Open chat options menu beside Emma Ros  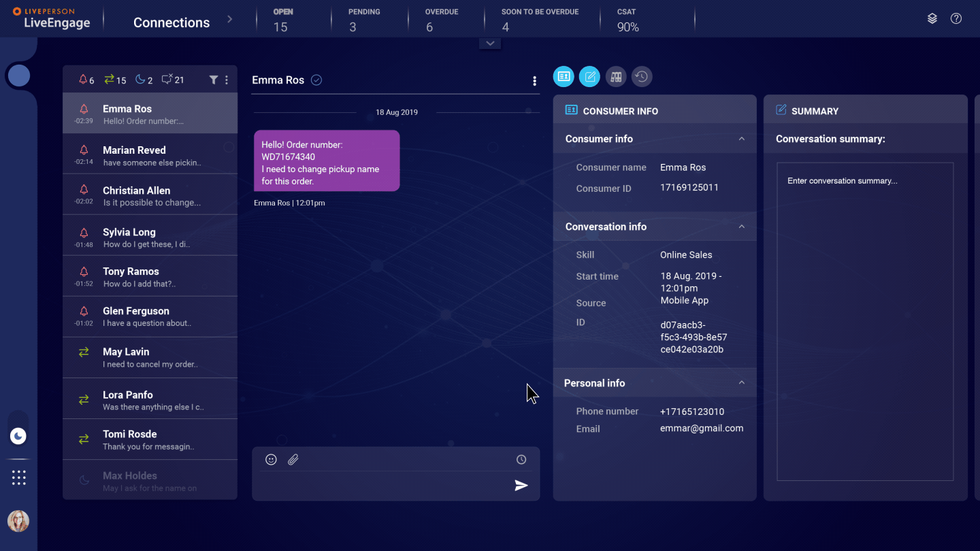coord(534,81)
